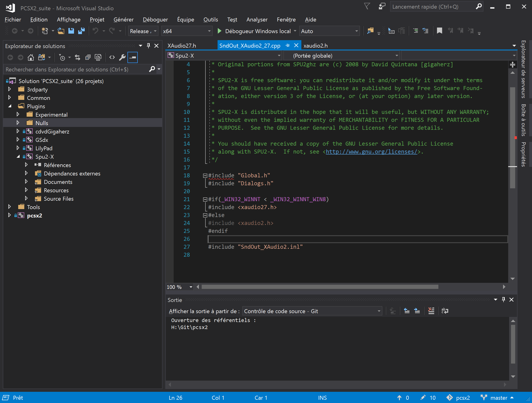Click Home icon in Solution Explorer
Viewport: 532px width, 403px height.
coord(31,57)
